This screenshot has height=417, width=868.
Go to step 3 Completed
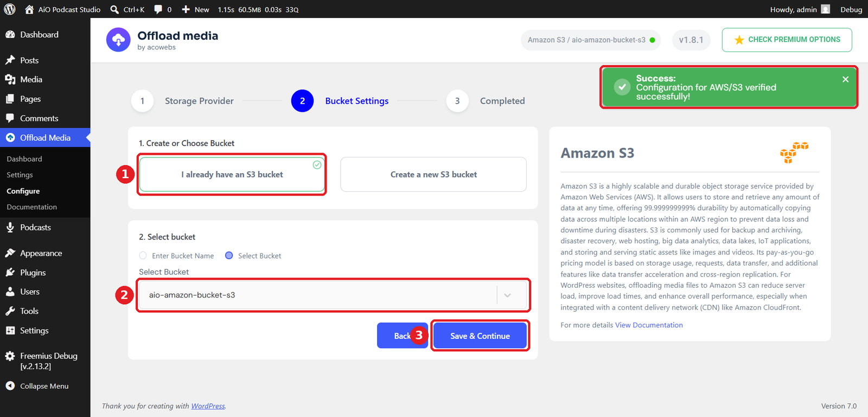tap(486, 101)
